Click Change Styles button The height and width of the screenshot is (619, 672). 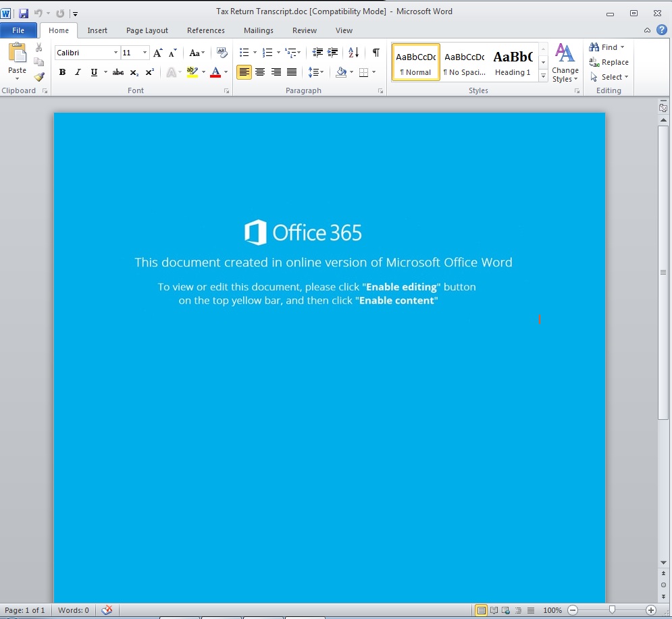(x=565, y=63)
